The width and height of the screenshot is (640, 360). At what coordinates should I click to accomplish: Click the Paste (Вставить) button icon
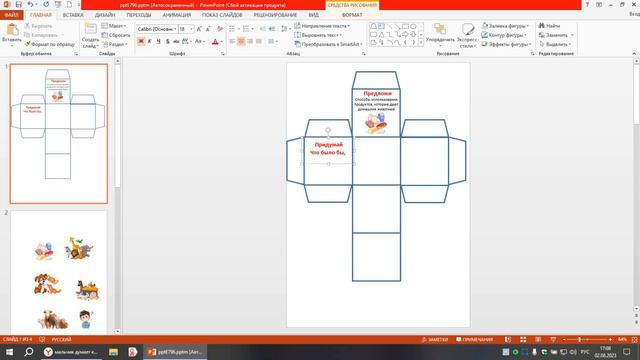coord(12,30)
